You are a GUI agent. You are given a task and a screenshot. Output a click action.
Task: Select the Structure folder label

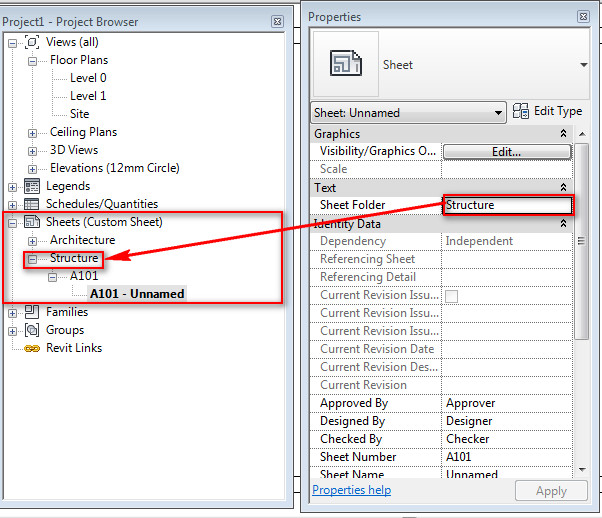[74, 258]
